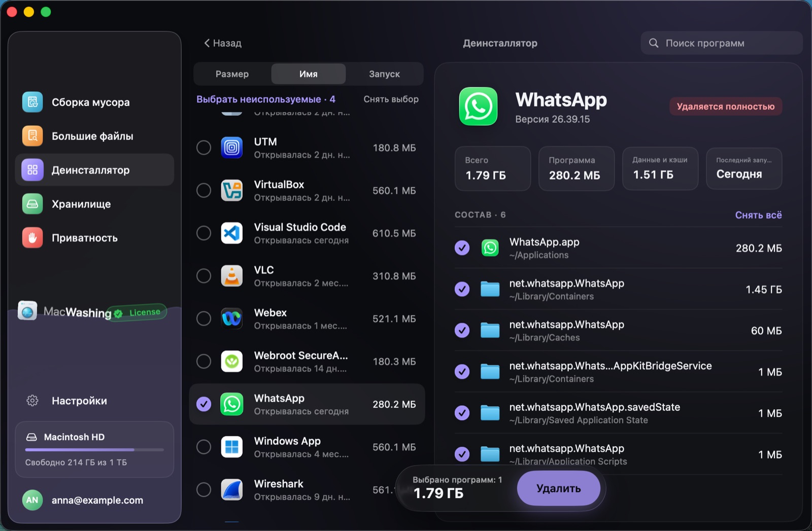Check the UTM app checkbox

tap(204, 148)
